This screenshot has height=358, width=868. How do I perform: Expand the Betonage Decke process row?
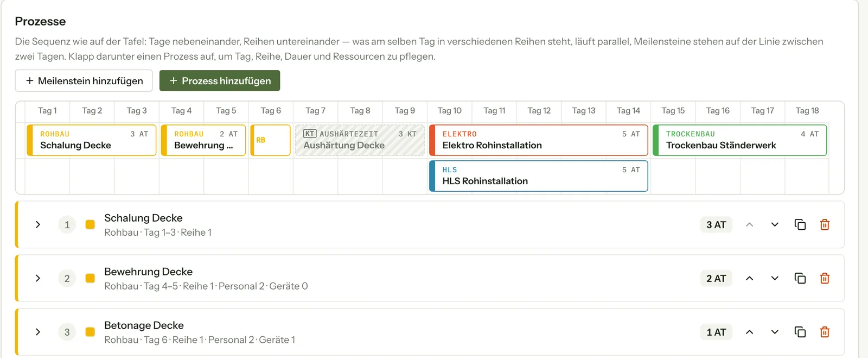pos(38,332)
